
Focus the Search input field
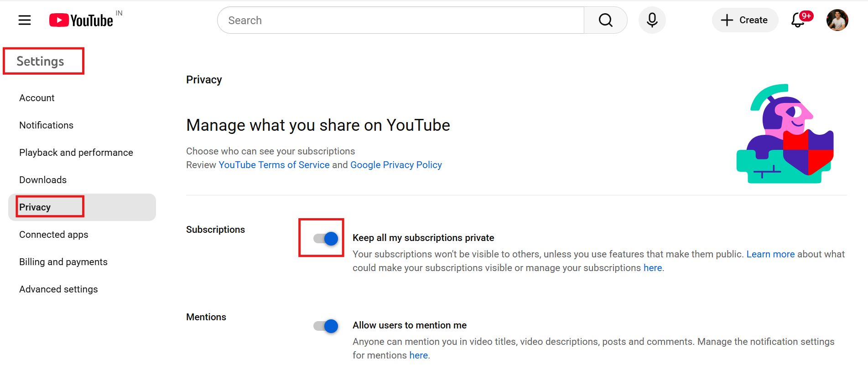coord(400,20)
